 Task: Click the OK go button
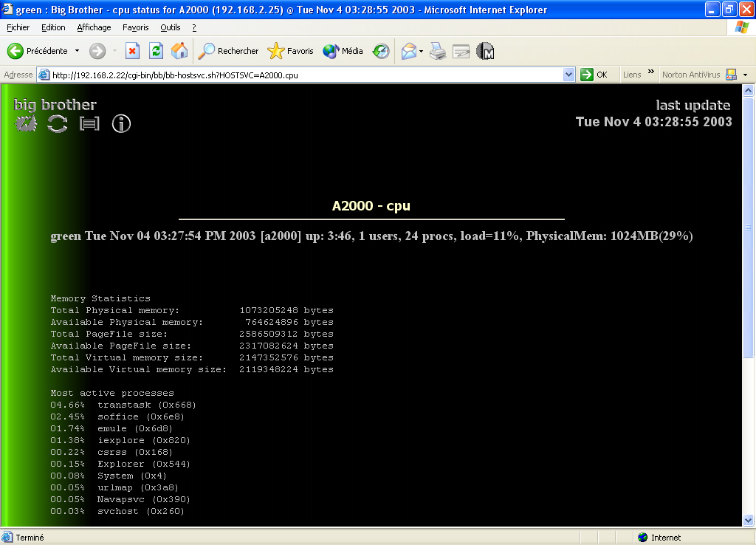(x=594, y=75)
